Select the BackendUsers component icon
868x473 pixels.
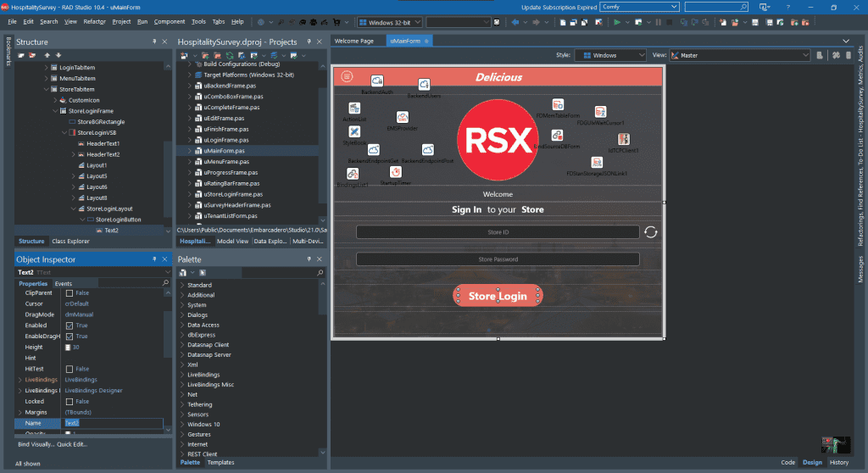(424, 84)
